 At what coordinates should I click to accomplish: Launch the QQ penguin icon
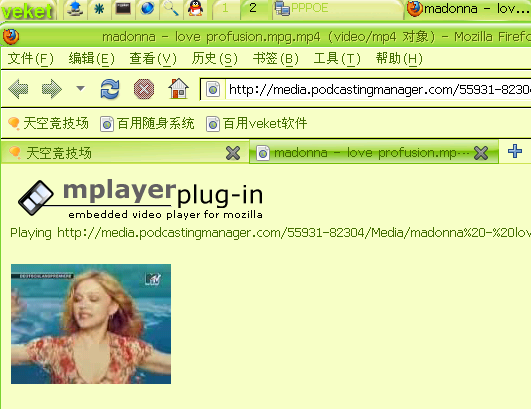[195, 9]
